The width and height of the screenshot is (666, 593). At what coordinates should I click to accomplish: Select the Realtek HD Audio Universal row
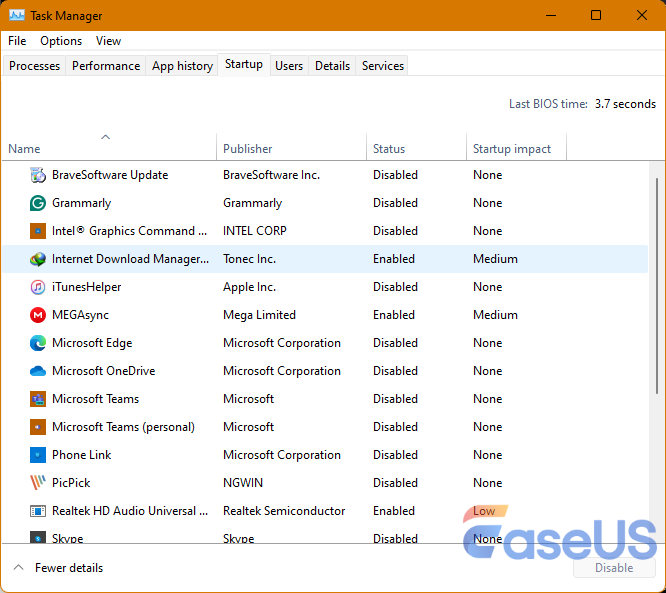pos(124,511)
